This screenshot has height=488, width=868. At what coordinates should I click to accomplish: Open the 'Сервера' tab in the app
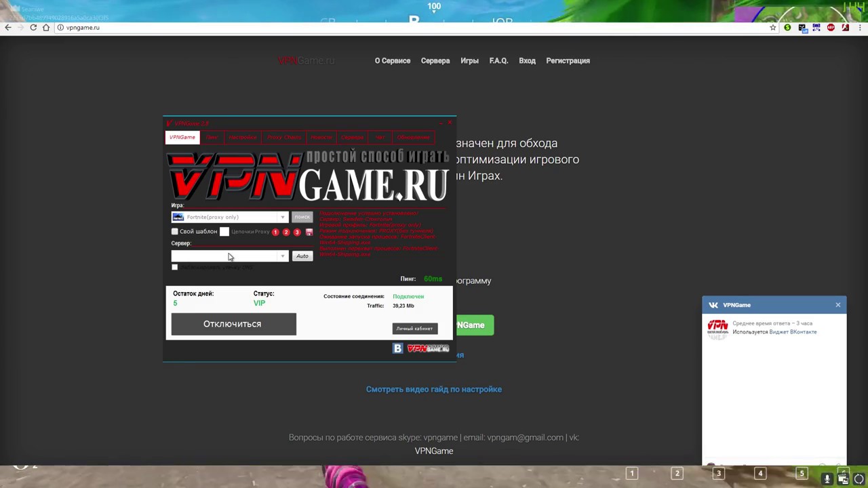point(353,138)
